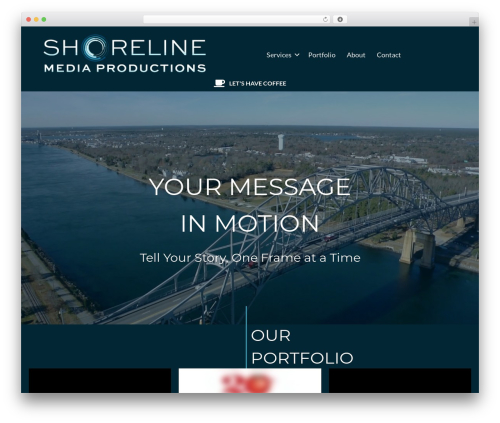
Task: Click the Tell Your Story tagline
Action: click(x=250, y=258)
